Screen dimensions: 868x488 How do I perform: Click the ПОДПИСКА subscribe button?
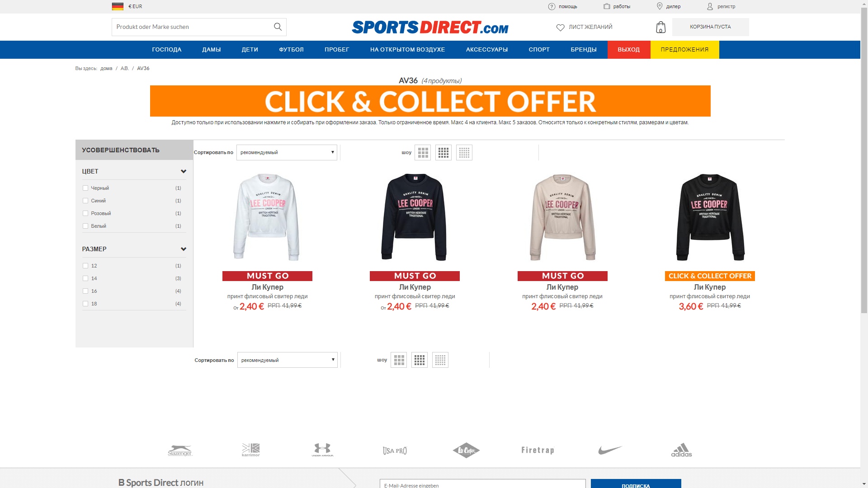pyautogui.click(x=636, y=483)
